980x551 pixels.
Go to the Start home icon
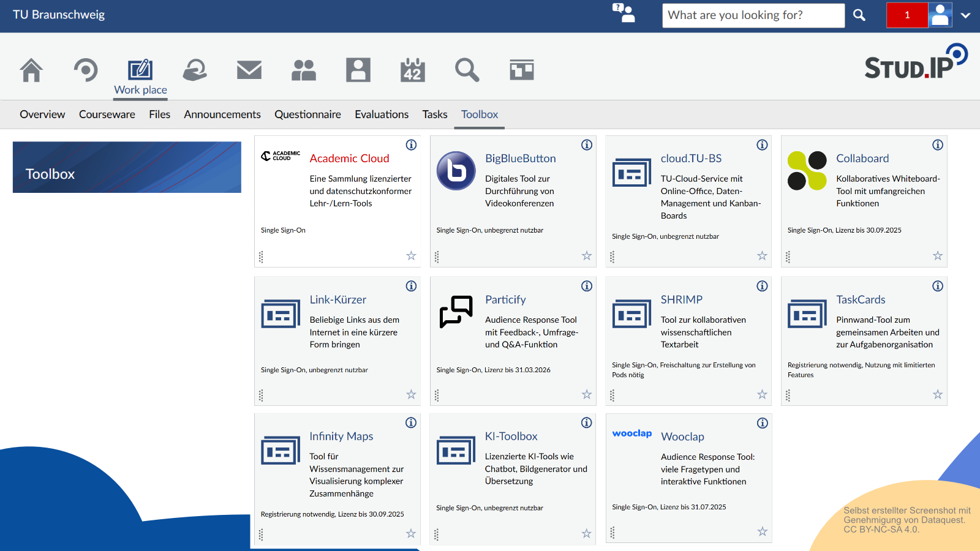(x=31, y=70)
